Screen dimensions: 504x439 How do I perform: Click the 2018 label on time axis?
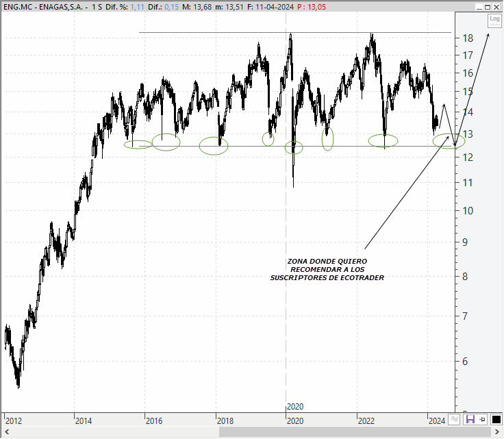coord(225,421)
